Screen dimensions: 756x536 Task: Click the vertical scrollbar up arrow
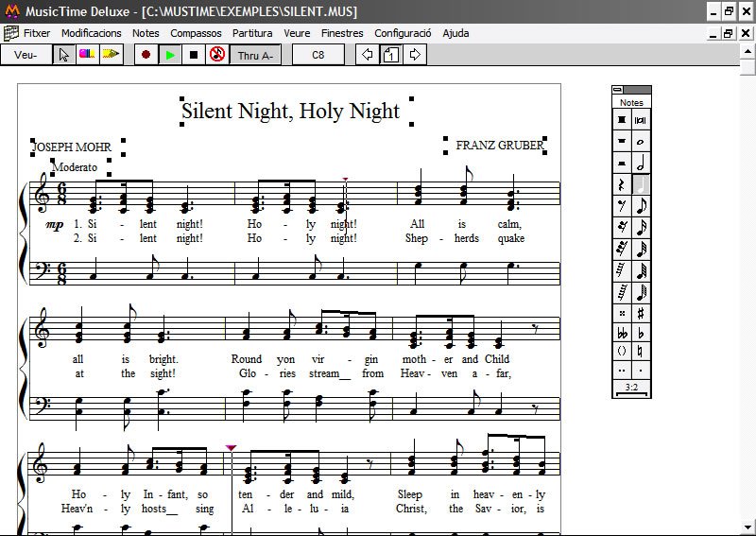[x=747, y=51]
